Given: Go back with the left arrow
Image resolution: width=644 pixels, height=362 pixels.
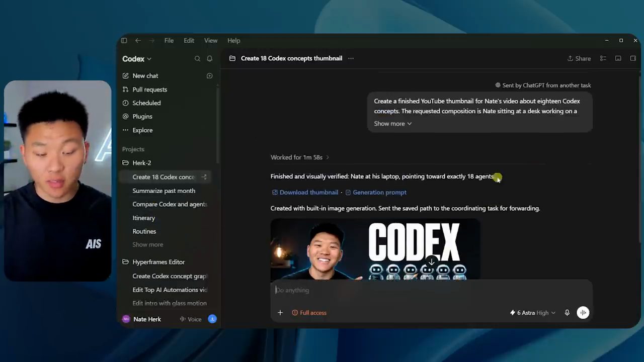Looking at the screenshot, I should click(x=138, y=41).
